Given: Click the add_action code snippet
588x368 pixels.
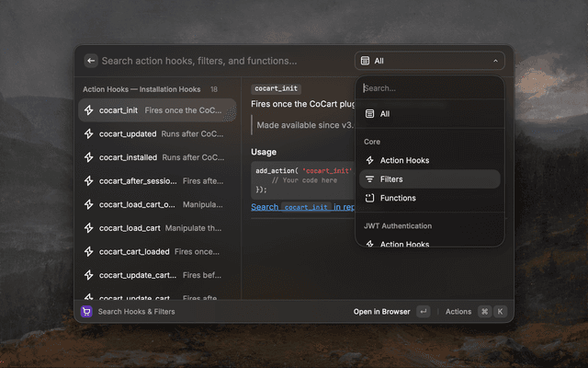Looking at the screenshot, I should coord(303,180).
